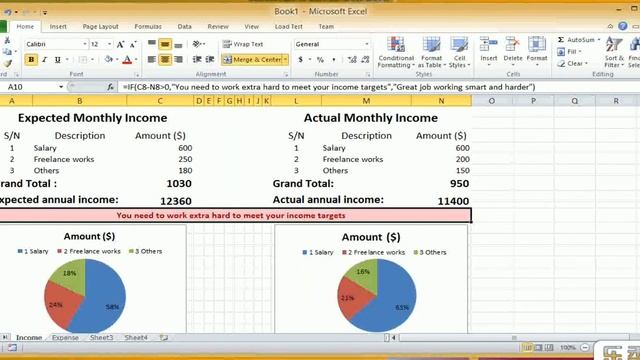Open Font size dropdown arrow
Screen dimensions: 640x360
tap(109, 44)
